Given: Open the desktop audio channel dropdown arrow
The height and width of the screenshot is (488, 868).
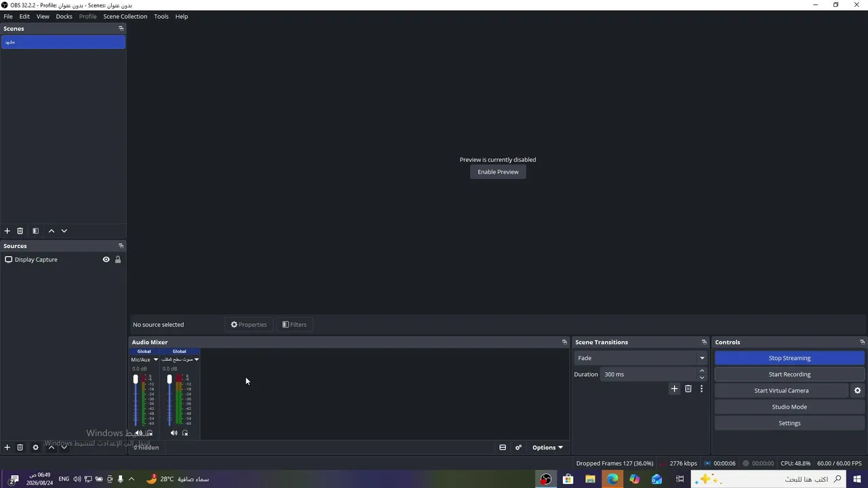Looking at the screenshot, I should tap(197, 360).
